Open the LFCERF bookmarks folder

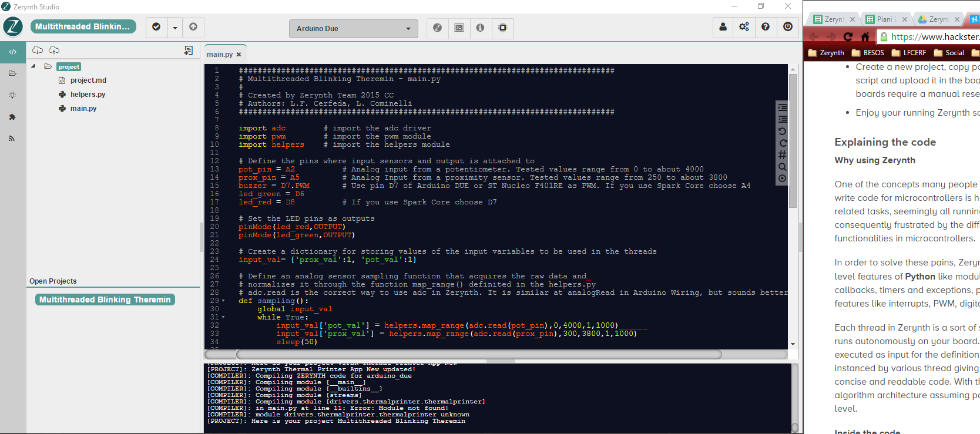click(909, 53)
